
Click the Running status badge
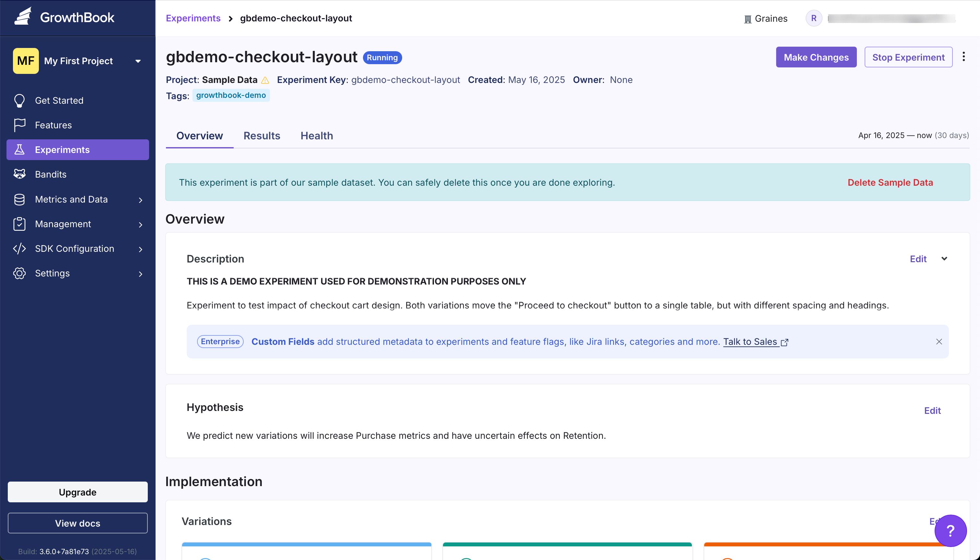click(x=382, y=58)
